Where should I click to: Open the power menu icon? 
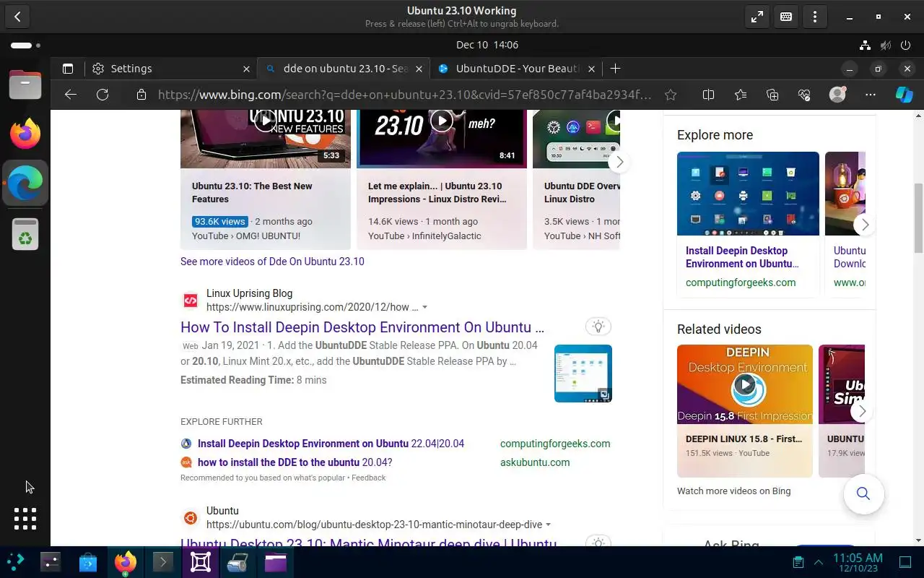[906, 45]
